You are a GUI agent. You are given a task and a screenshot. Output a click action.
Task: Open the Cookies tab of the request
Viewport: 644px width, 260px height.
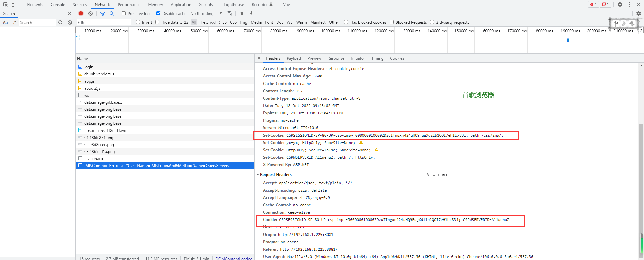click(x=397, y=58)
